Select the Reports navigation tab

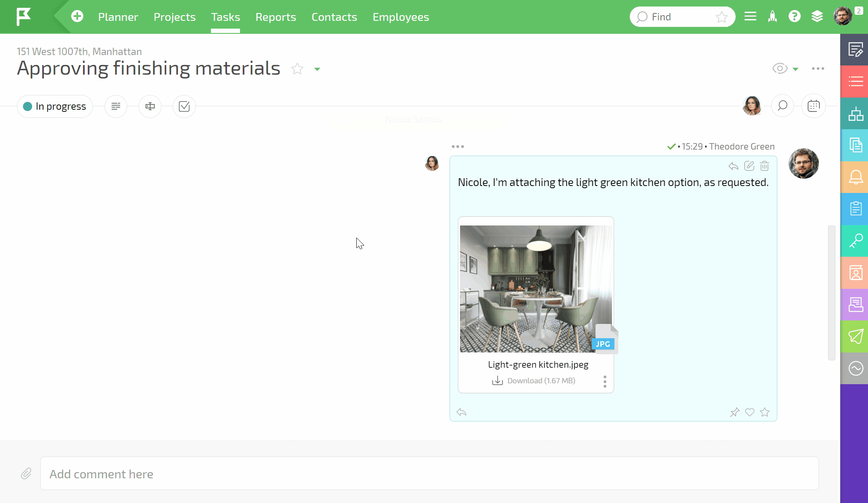[x=276, y=17]
